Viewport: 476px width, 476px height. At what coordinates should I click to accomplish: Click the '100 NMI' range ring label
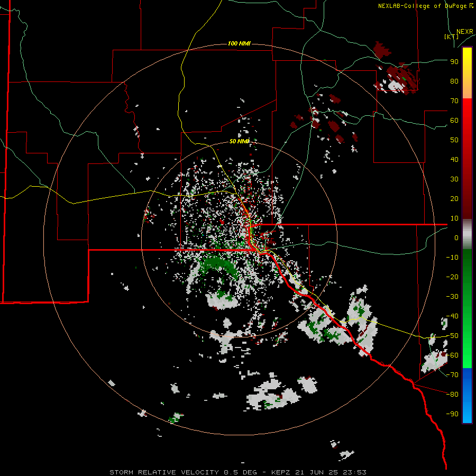(239, 44)
